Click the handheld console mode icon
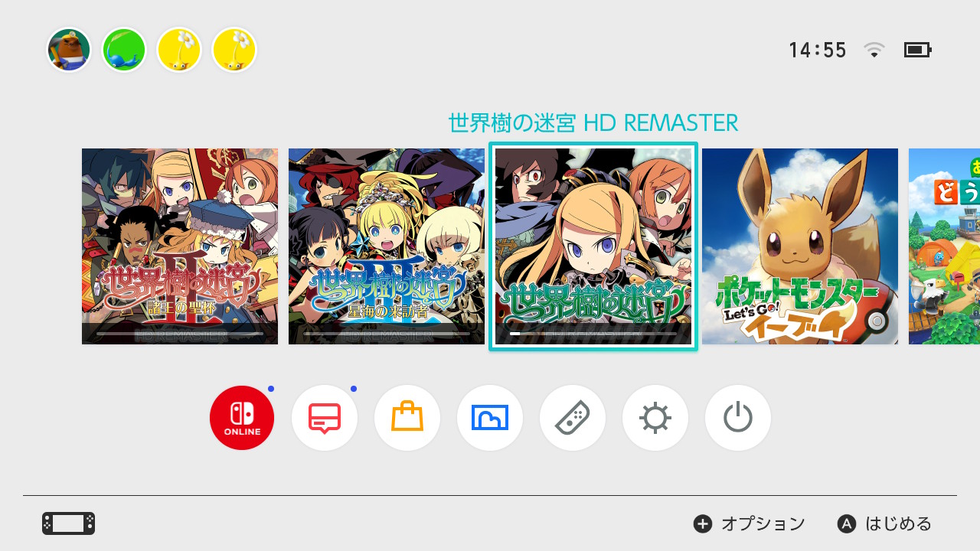This screenshot has height=551, width=980. [69, 523]
